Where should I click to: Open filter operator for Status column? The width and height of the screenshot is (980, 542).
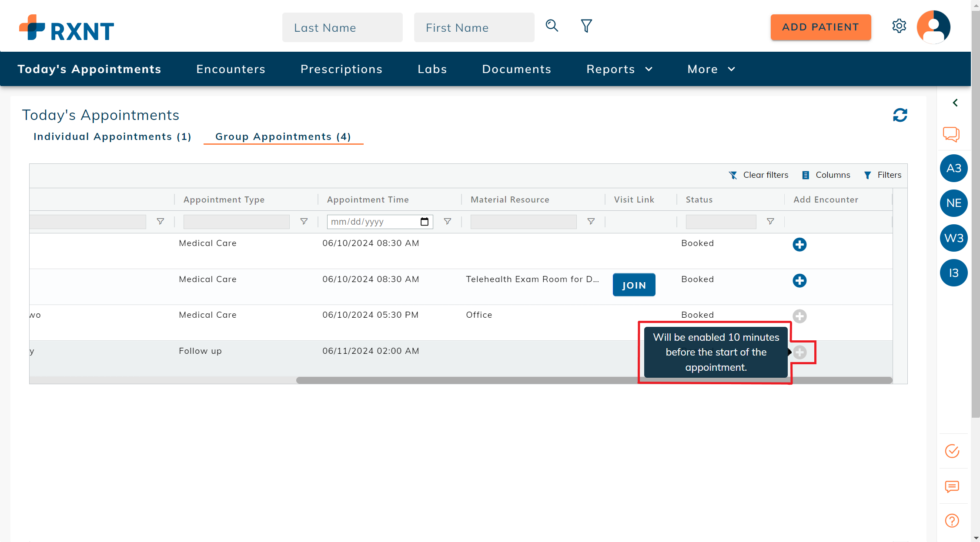point(770,222)
